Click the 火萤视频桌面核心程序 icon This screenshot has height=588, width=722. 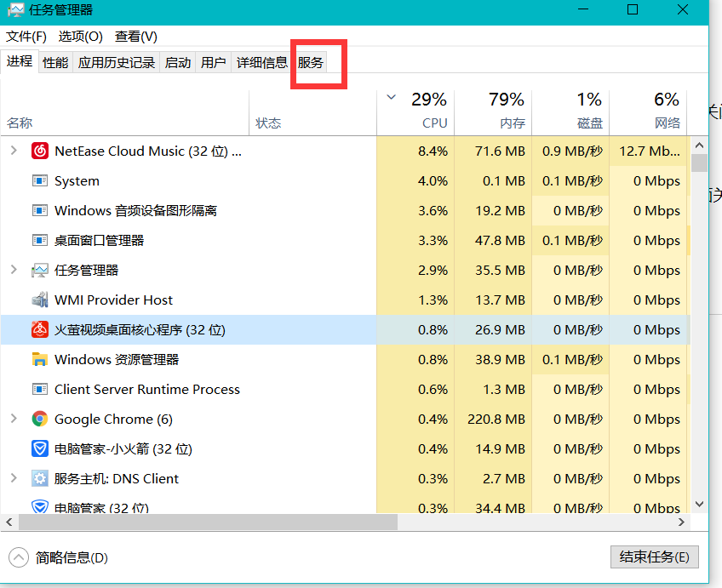click(x=40, y=329)
